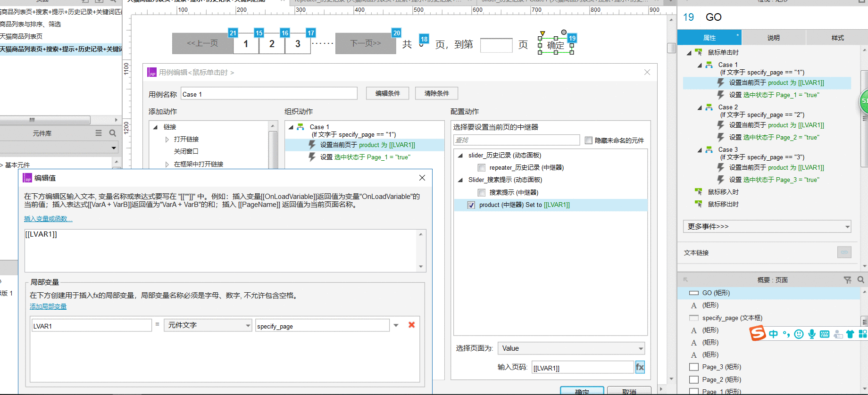Click the <<上一页 button on canvas

[202, 43]
